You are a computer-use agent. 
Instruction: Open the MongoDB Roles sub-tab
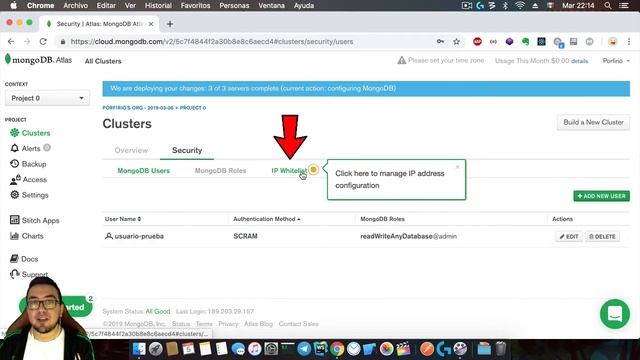220,171
